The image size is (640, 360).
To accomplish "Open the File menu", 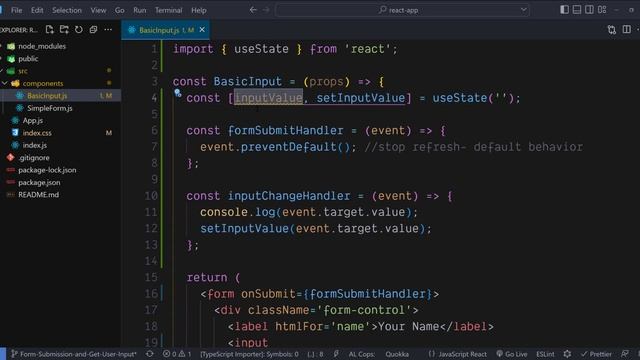I will (17, 10).
